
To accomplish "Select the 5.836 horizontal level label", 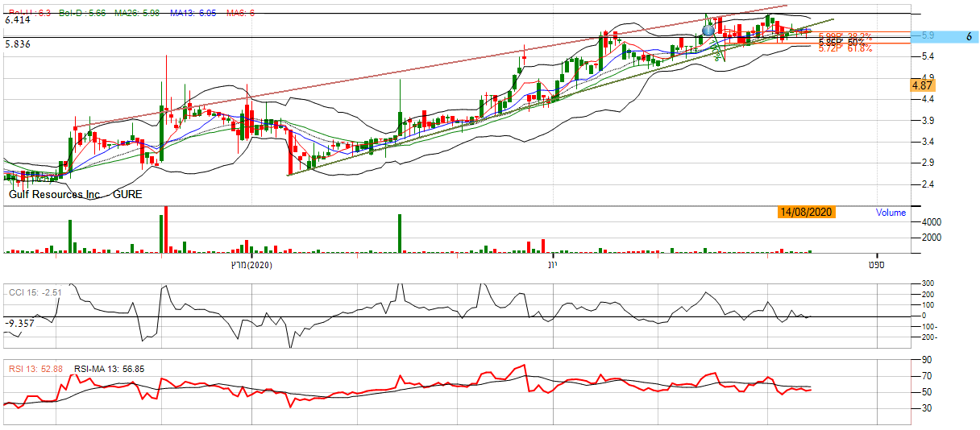I will click(18, 44).
